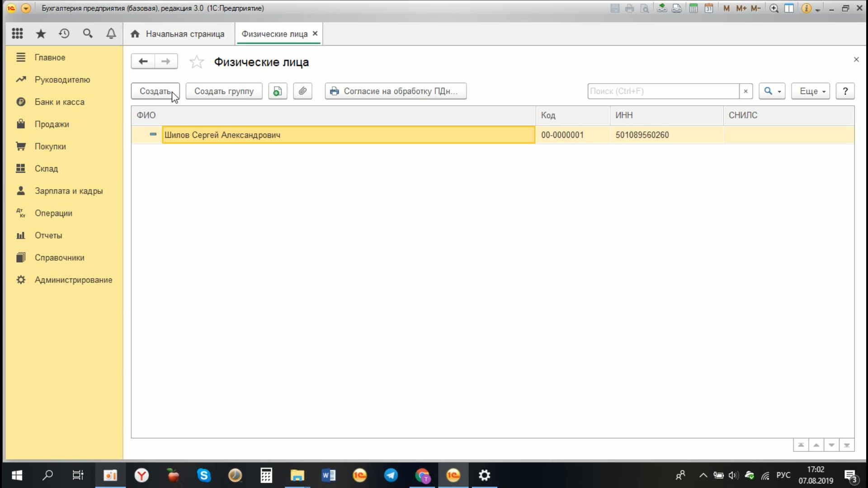Toggle the marker on Шилов record
This screenshot has width=868, height=488.
(153, 134)
